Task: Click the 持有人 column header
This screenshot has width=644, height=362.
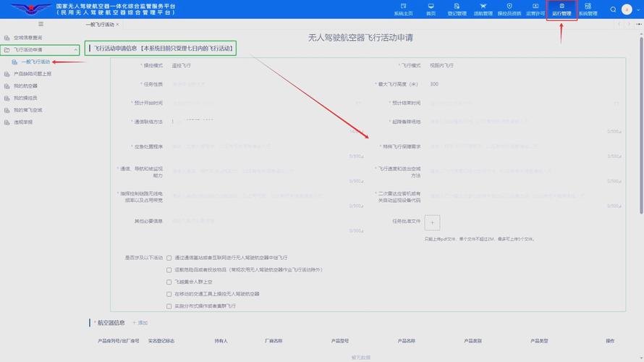Action: pyautogui.click(x=221, y=341)
